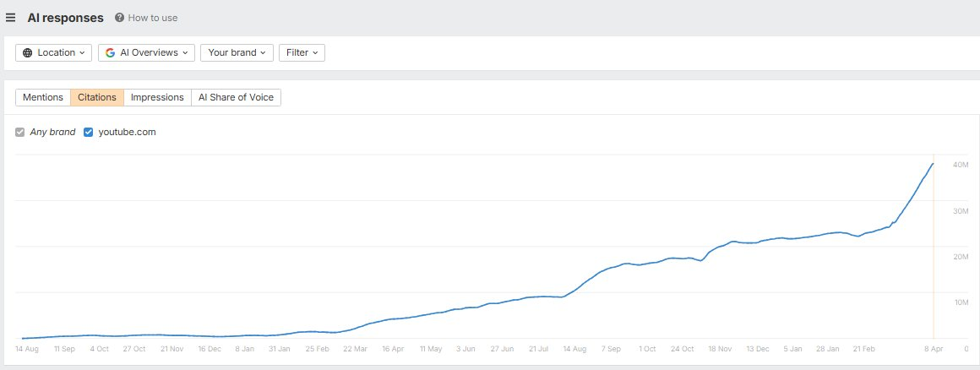This screenshot has width=980, height=370.
Task: Expand the Your brand dropdown
Action: point(237,52)
